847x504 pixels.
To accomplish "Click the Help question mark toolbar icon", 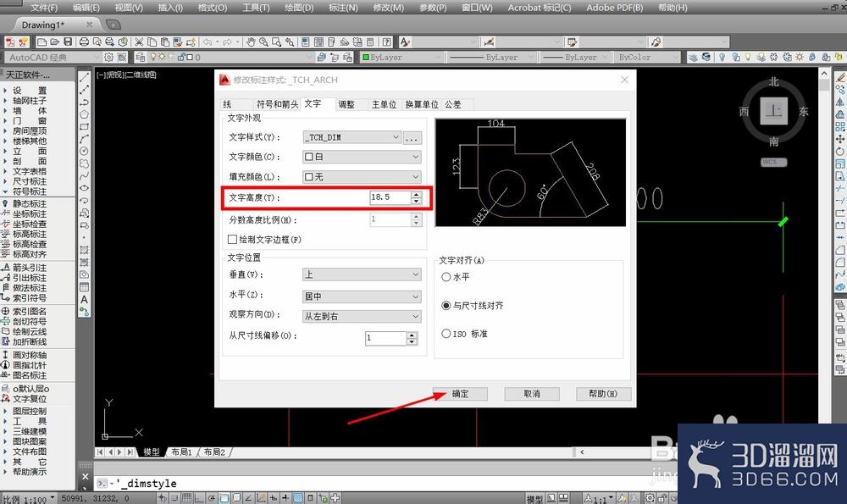I will 387,42.
